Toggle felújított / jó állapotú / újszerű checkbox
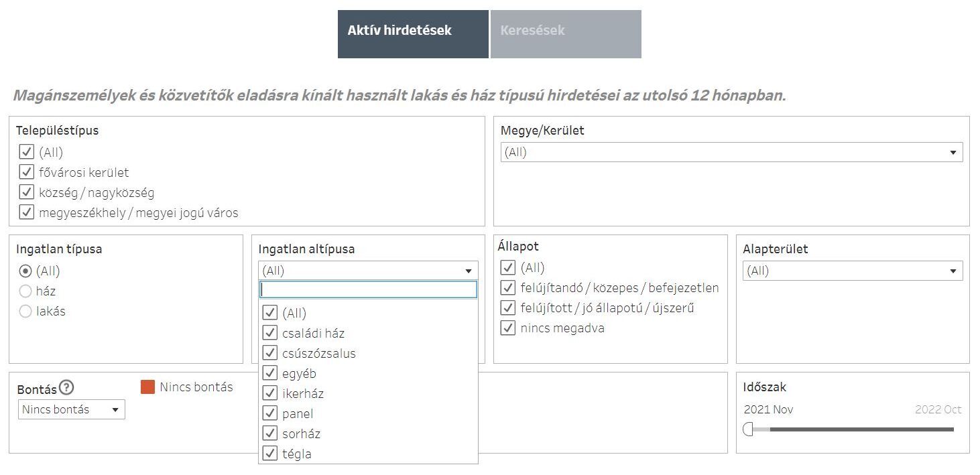This screenshot has width=980, height=475. 507,308
